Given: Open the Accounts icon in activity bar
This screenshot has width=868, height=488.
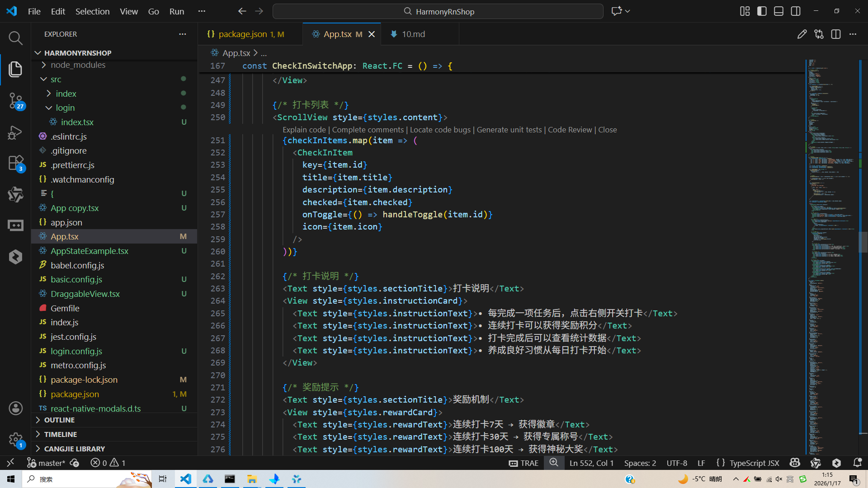Looking at the screenshot, I should [x=15, y=408].
